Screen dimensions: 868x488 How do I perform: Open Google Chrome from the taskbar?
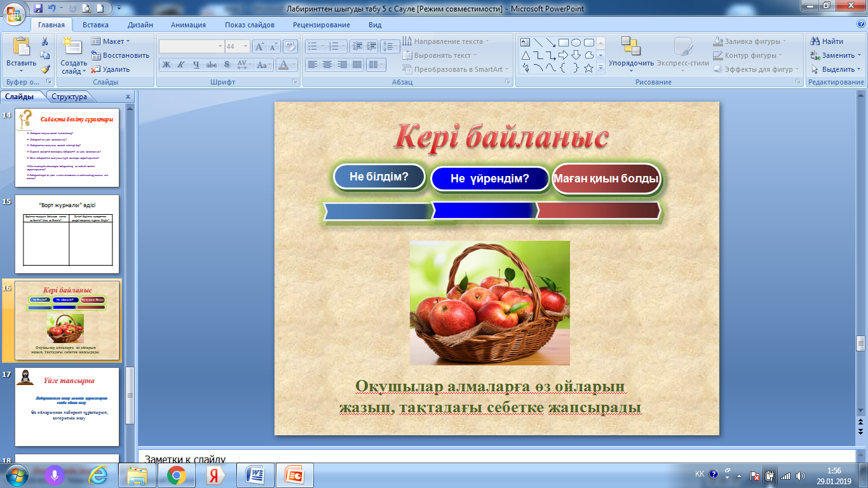[176, 475]
